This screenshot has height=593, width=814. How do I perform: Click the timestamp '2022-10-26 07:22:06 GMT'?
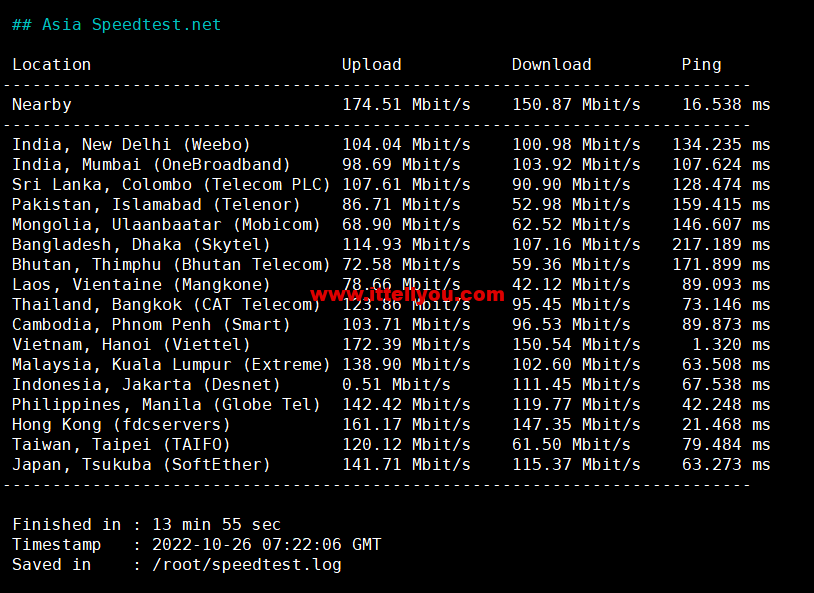pos(266,545)
